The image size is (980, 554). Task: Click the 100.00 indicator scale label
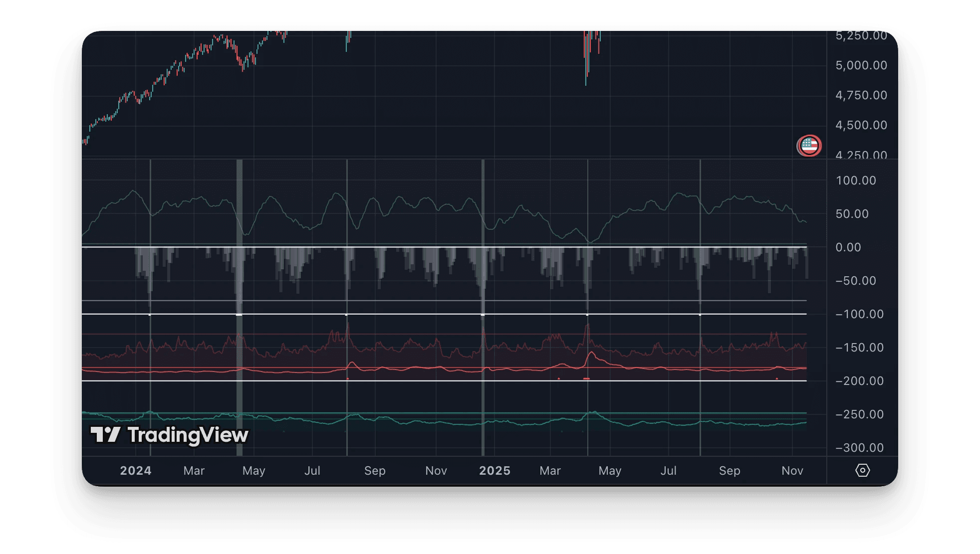click(856, 181)
